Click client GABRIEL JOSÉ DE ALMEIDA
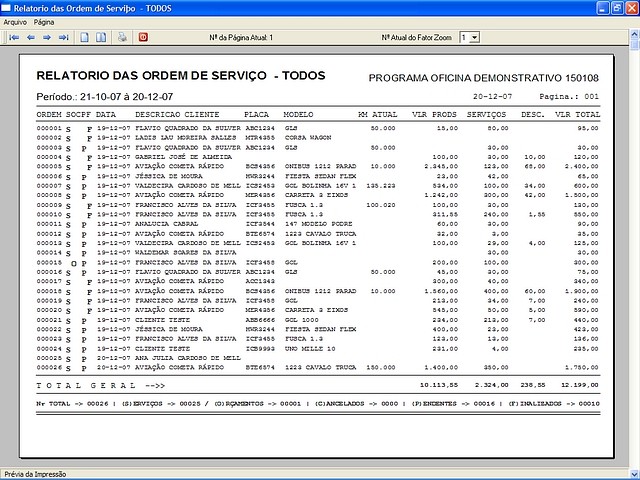Screen dimensions: 640x480 pos(184,157)
